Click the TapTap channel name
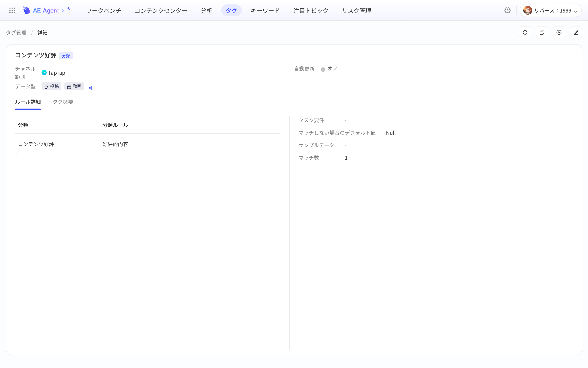588x368 pixels. [57, 73]
